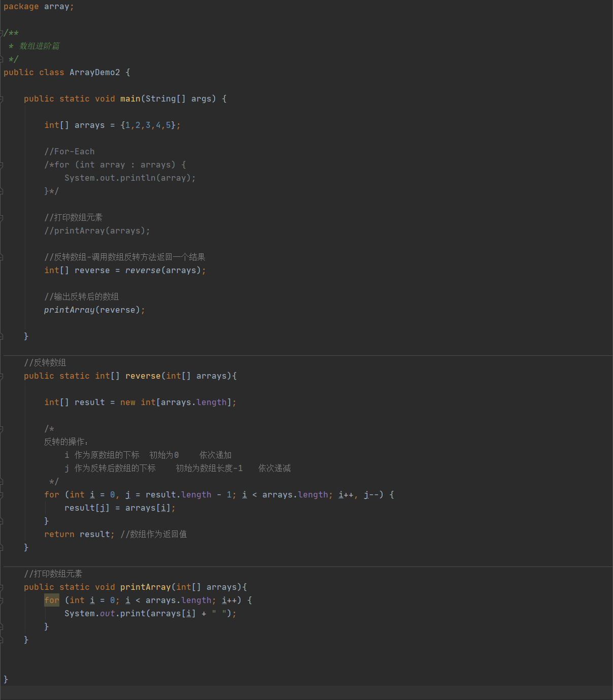Collapse the printArray method declaration fold marker
Viewport: 613px width, 700px height.
point(2,587)
